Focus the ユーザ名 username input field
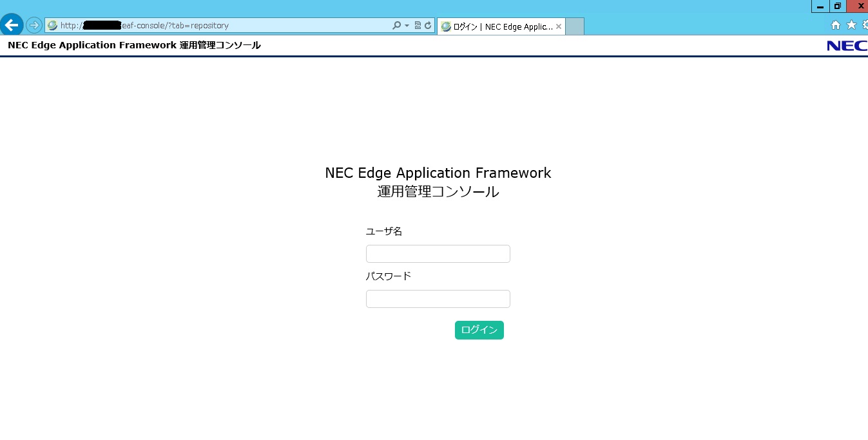Viewport: 868px width, 440px height. 438,254
